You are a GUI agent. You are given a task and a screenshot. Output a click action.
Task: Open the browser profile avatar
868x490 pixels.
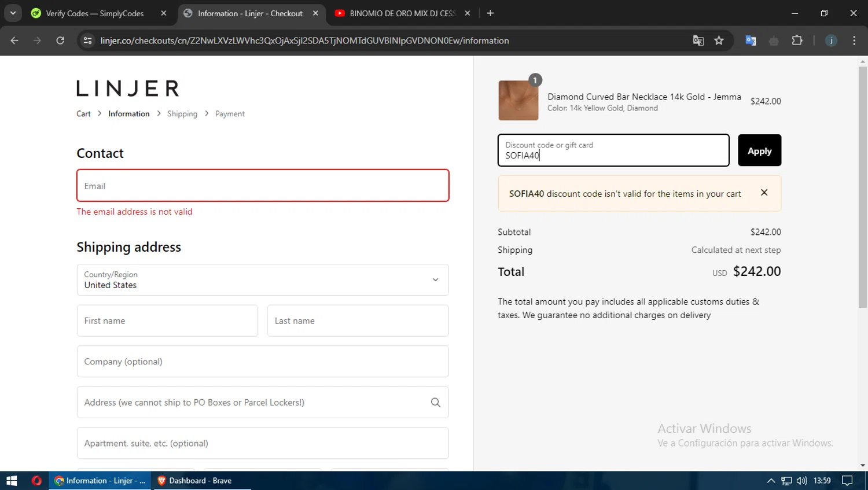(x=831, y=40)
